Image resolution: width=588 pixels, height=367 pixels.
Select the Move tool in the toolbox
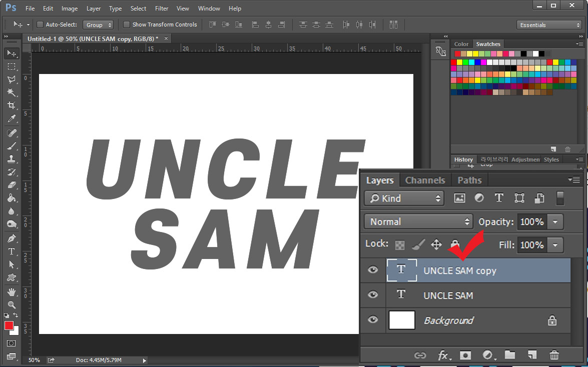[x=12, y=53]
